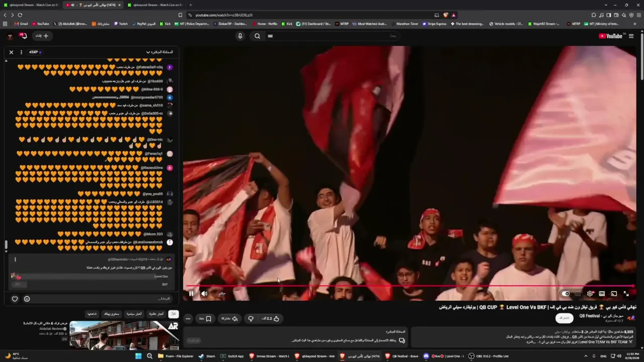
Task: Open the Twitch bookmark
Action: 121,24
